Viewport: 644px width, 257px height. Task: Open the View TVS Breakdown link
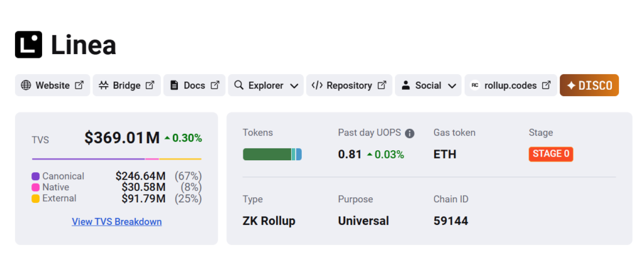pos(116,222)
